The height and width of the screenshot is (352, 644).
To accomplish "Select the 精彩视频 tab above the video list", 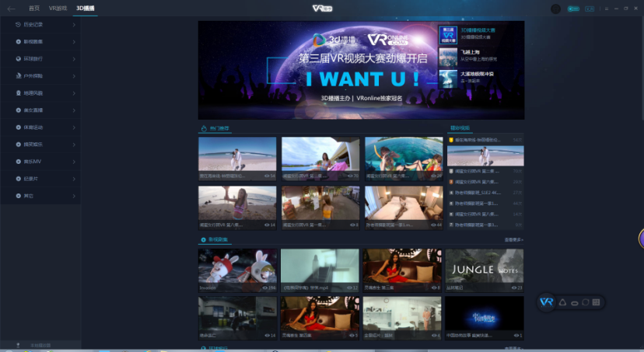I will click(x=460, y=127).
